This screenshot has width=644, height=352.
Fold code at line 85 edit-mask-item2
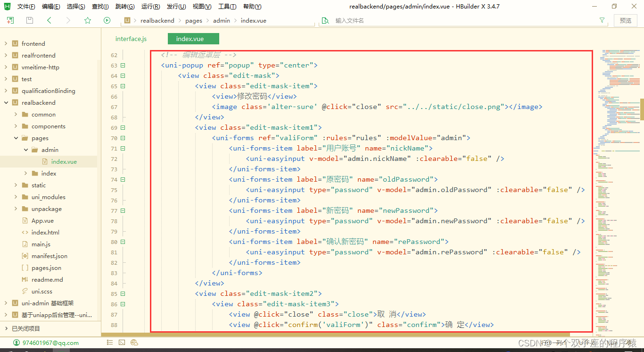click(x=123, y=293)
